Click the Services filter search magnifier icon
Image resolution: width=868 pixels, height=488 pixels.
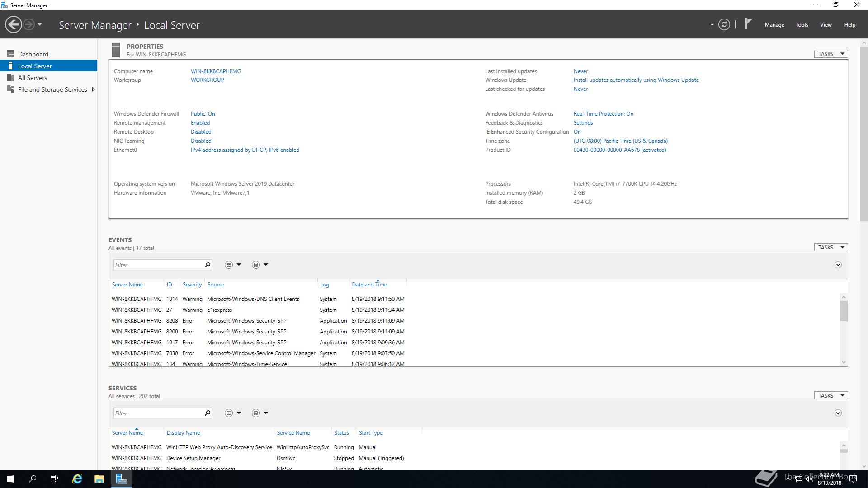pos(208,413)
